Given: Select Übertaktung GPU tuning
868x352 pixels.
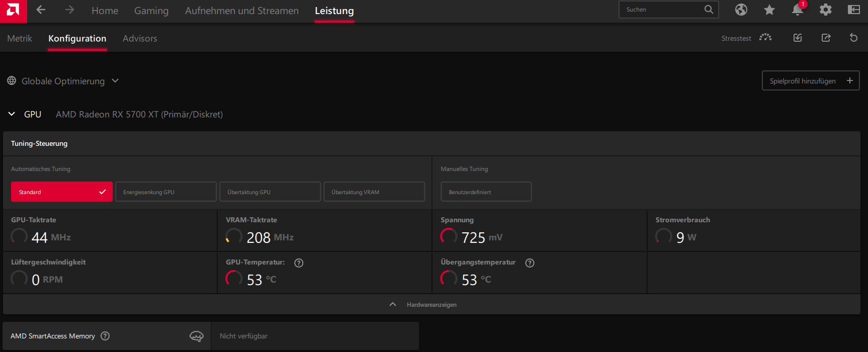Looking at the screenshot, I should coord(270,192).
